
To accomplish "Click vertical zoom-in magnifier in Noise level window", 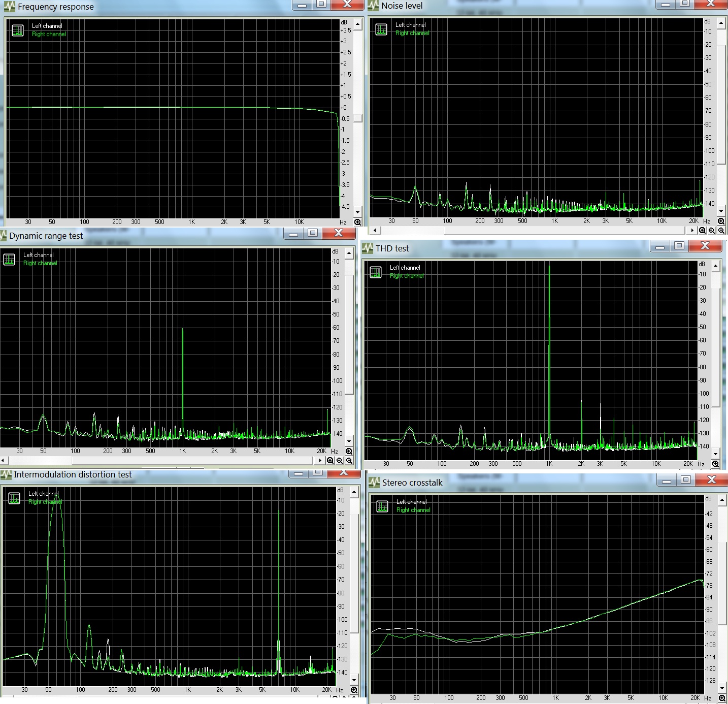I will point(721,221).
